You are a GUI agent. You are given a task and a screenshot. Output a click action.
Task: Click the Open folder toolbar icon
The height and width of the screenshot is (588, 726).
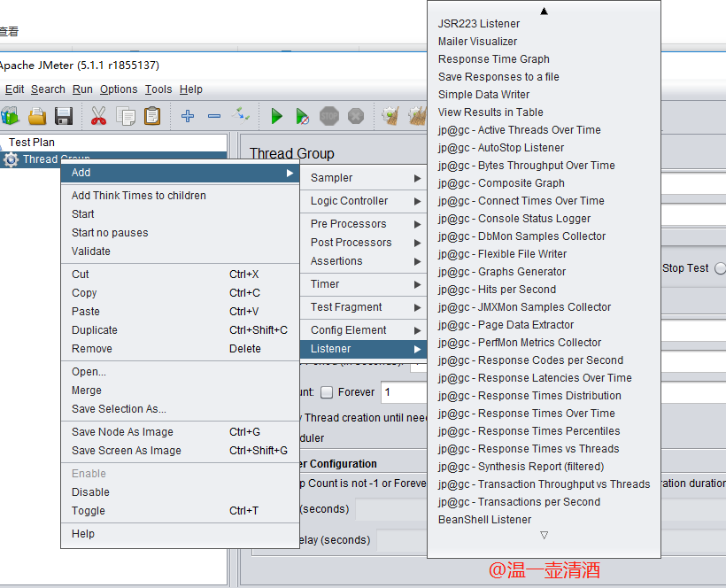pyautogui.click(x=37, y=116)
